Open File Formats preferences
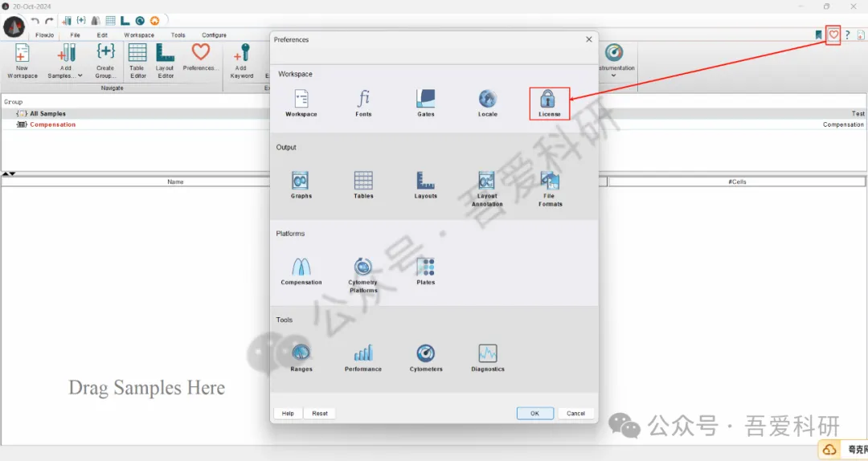868x461 pixels. 551,189
